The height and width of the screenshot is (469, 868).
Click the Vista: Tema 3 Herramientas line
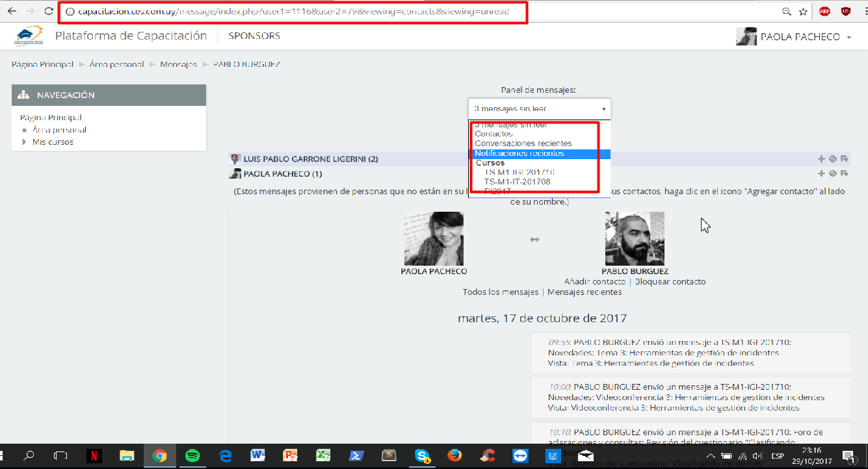point(651,363)
